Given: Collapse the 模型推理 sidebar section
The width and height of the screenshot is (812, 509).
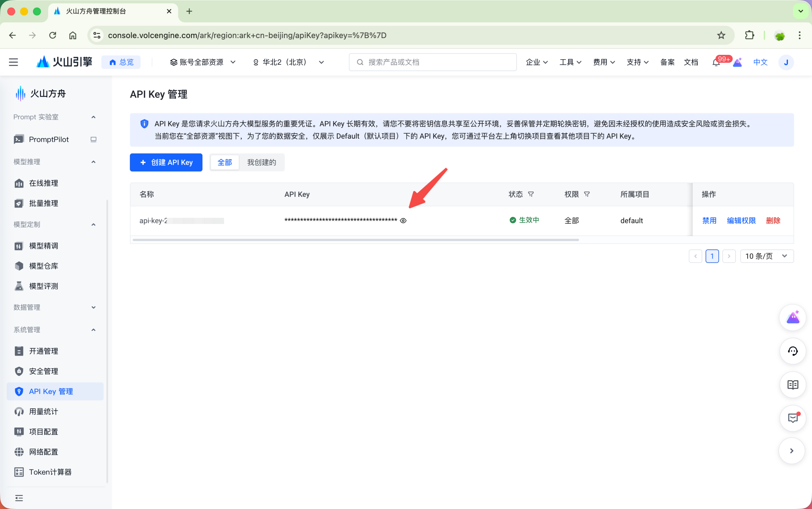Looking at the screenshot, I should 94,162.
